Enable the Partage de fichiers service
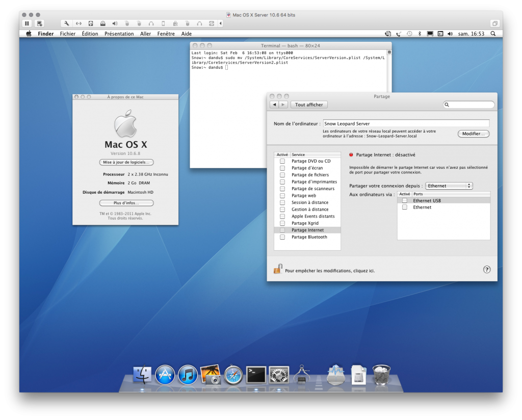Viewport: 522px width, 420px height. 283,175
